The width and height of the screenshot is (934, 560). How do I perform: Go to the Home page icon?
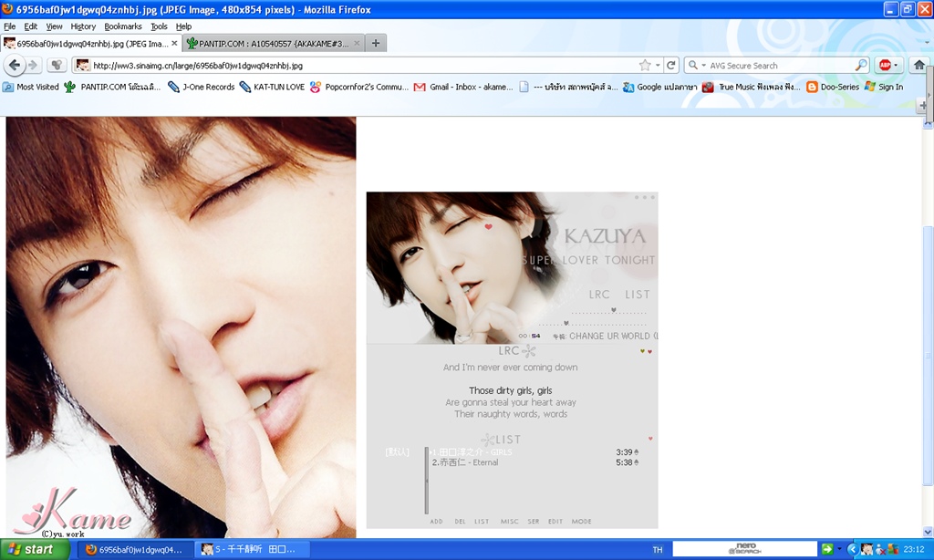(919, 65)
